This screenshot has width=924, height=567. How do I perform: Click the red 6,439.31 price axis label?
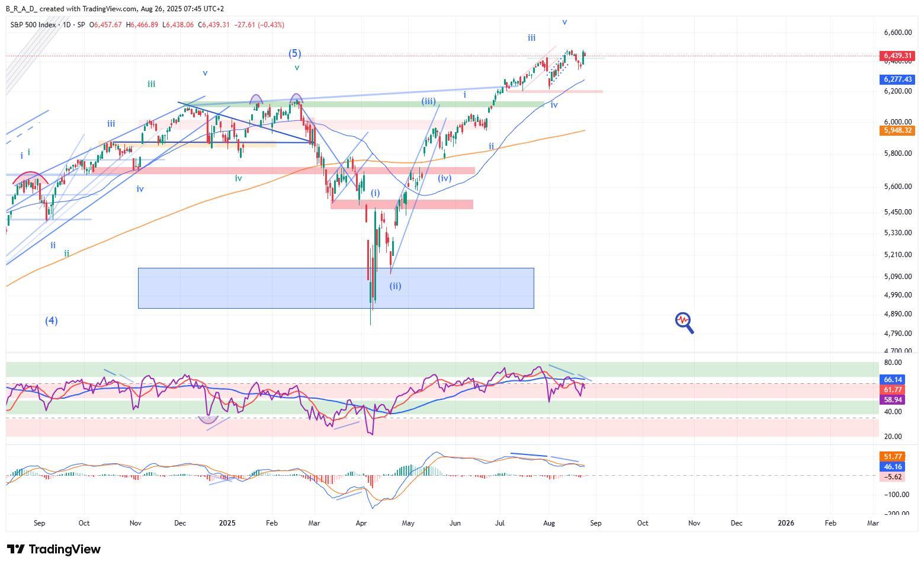(x=897, y=56)
